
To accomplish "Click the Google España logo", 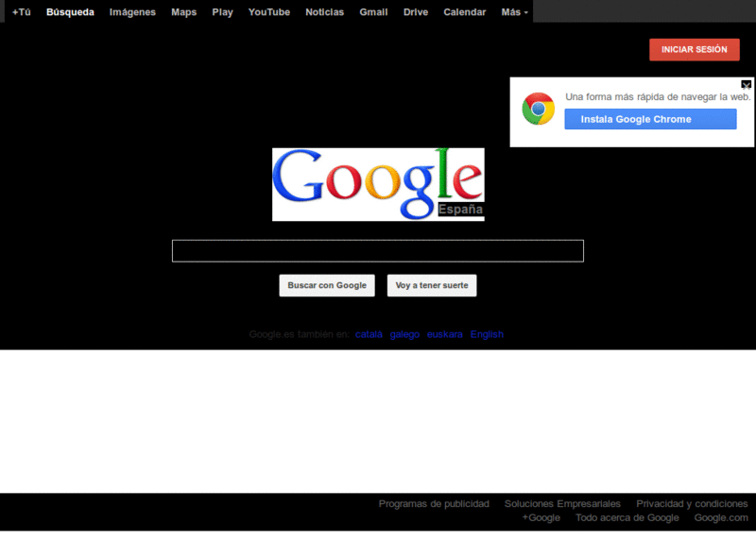I will tap(378, 184).
